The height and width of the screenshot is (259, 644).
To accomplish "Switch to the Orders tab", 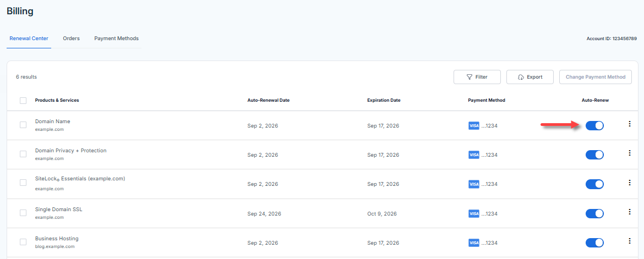I will tap(71, 38).
